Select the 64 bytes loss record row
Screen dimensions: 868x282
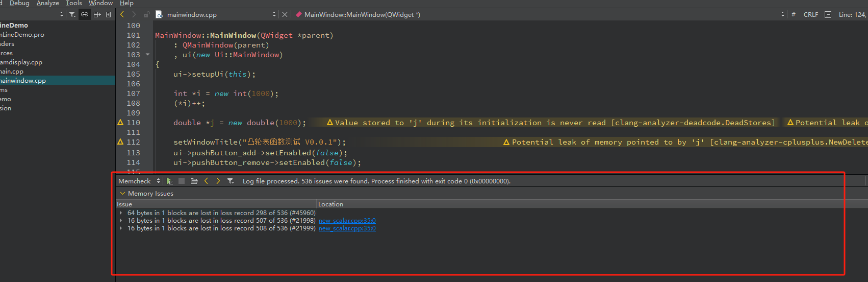[221, 213]
